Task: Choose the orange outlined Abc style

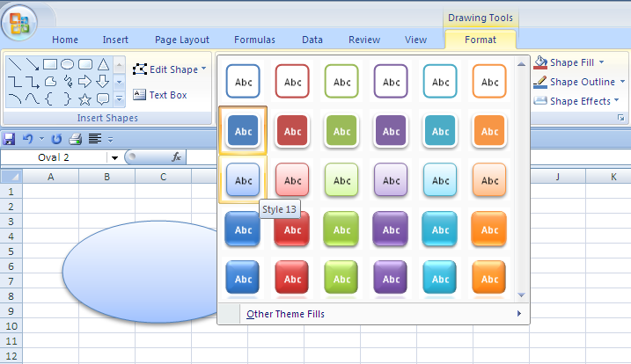Action: coord(490,81)
